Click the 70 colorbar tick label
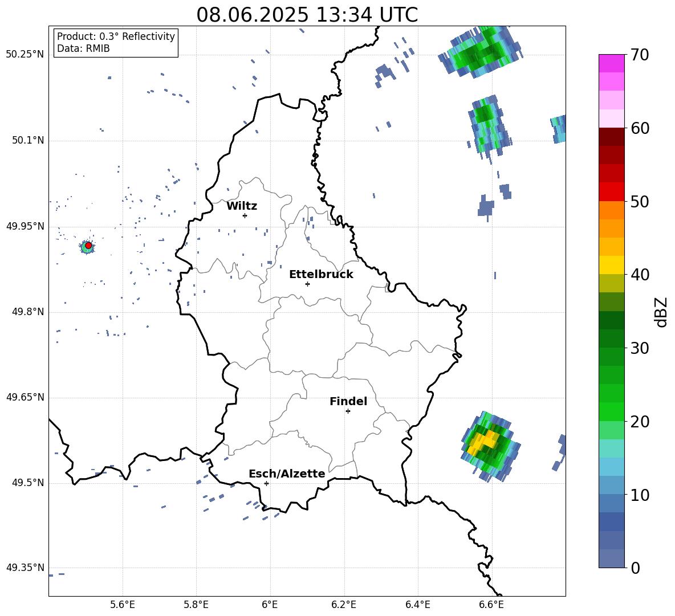This screenshot has width=675, height=616. [x=640, y=55]
